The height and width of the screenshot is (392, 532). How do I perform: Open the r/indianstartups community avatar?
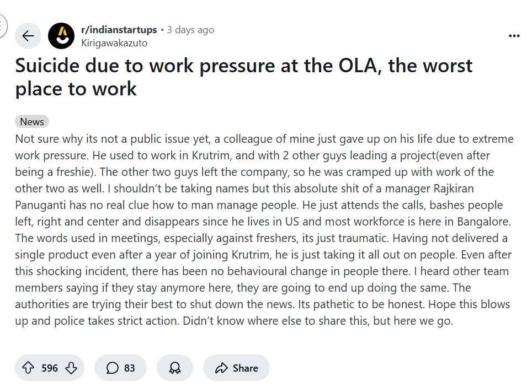click(x=61, y=36)
